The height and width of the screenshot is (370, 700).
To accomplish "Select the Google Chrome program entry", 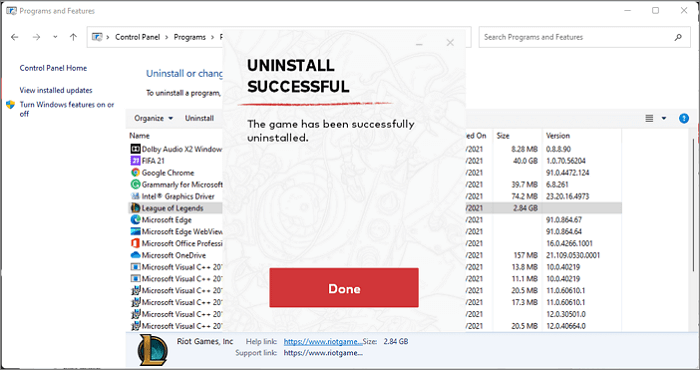I will coord(168,172).
